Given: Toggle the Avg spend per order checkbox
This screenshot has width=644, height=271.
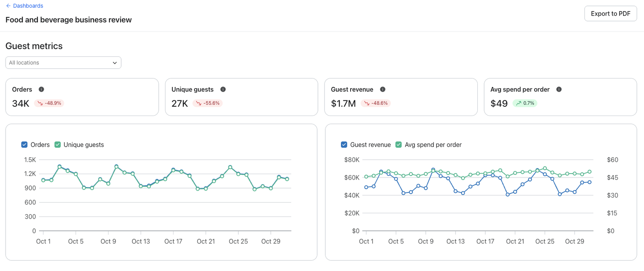Looking at the screenshot, I should click(398, 145).
